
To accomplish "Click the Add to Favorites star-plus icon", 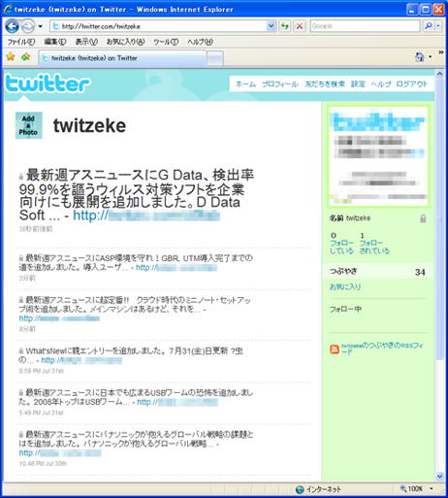I will tap(25, 57).
